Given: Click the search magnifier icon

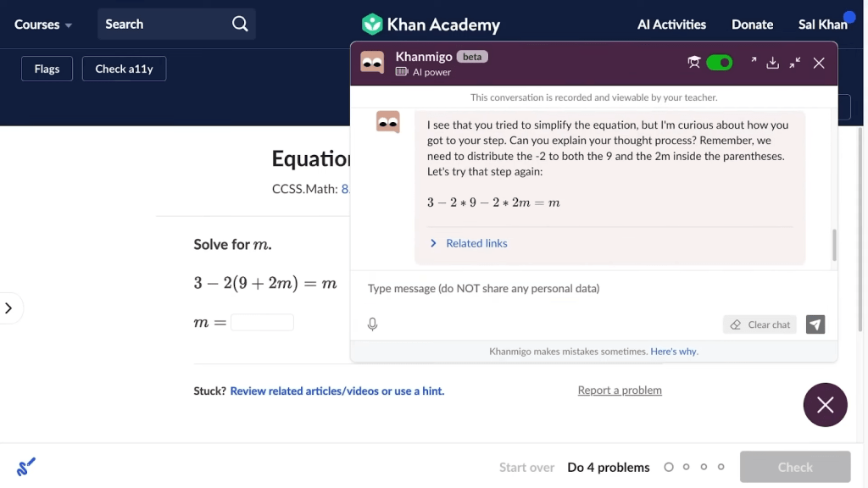Looking at the screenshot, I should pos(240,25).
